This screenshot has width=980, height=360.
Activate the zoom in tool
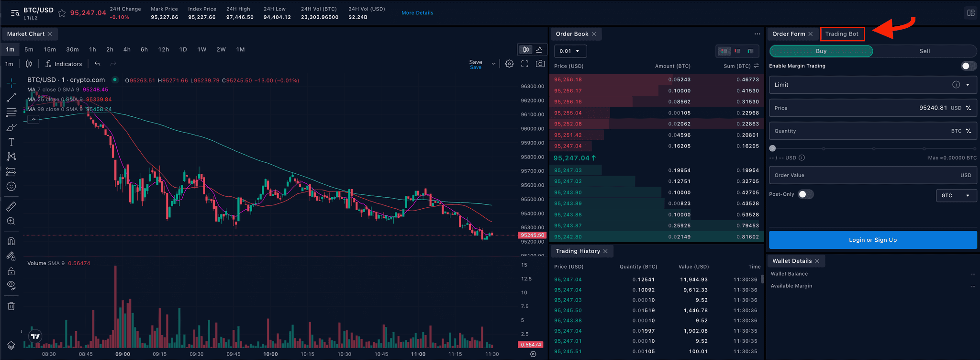pyautogui.click(x=11, y=221)
